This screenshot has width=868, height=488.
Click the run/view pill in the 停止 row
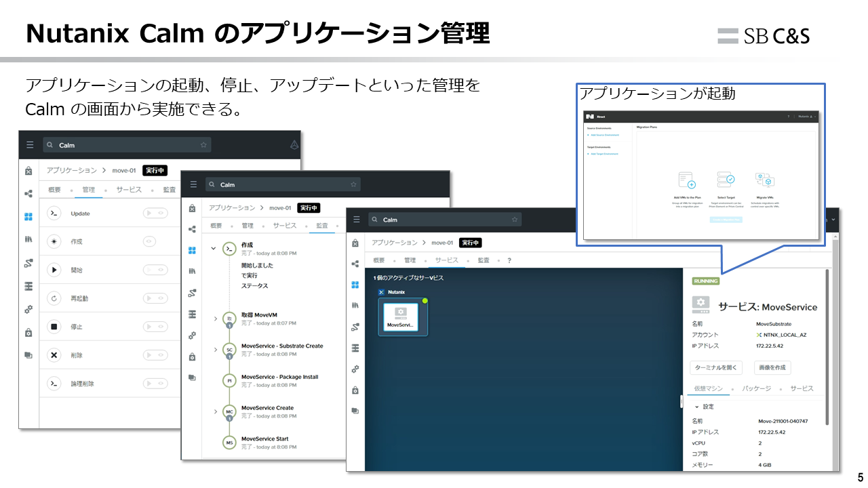(x=155, y=327)
